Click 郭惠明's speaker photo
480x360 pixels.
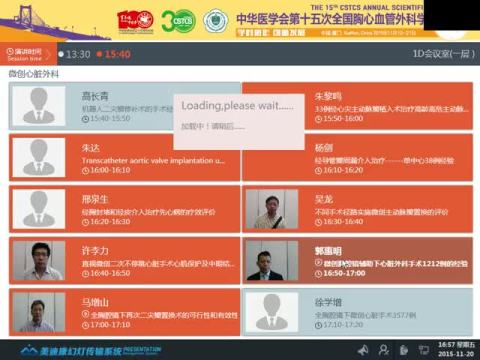[272, 261]
